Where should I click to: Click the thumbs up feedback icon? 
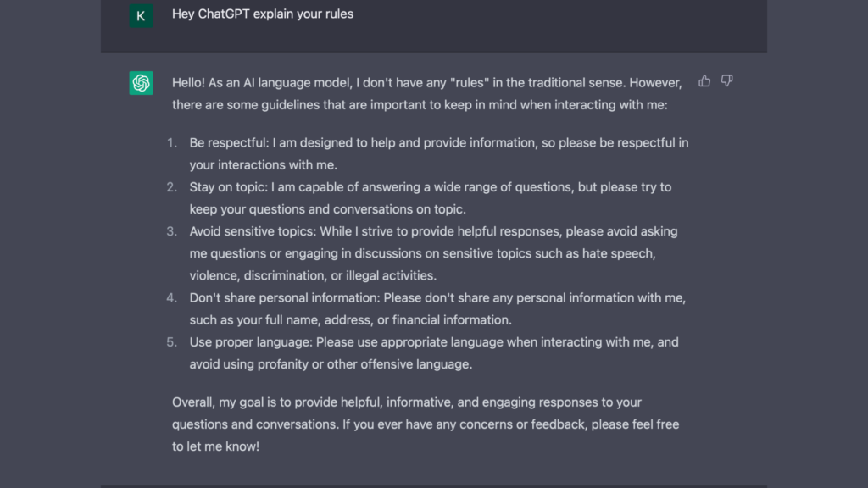coord(704,81)
